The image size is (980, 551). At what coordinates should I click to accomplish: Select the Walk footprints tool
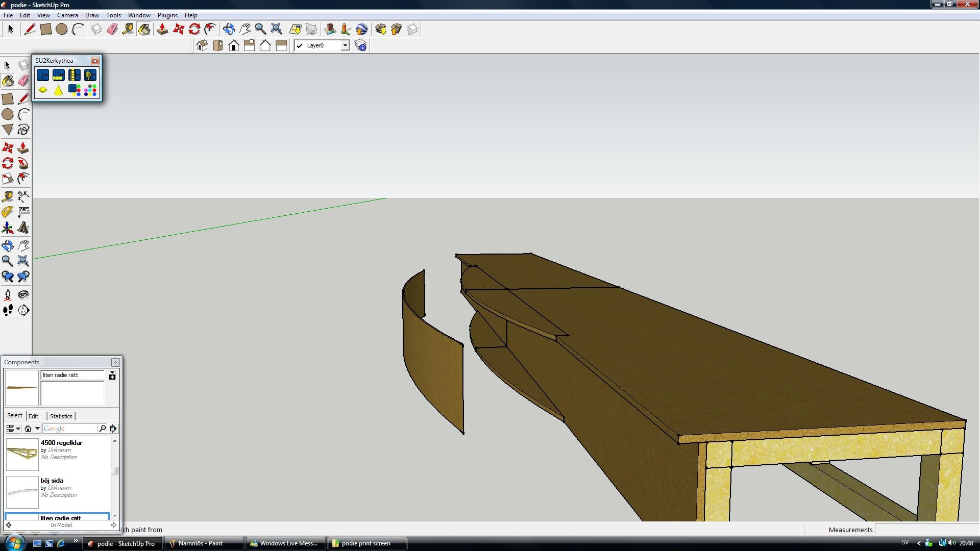click(8, 310)
